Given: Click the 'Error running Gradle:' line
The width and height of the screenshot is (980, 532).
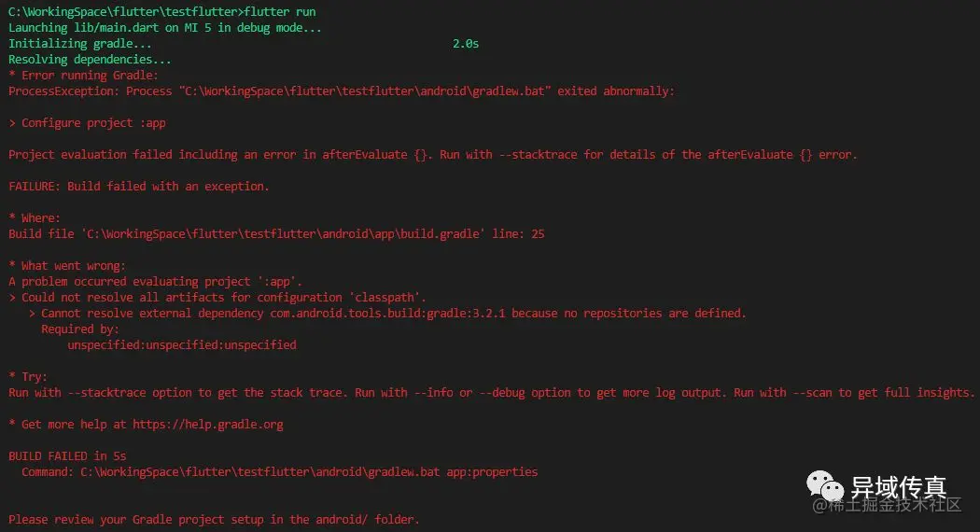Looking at the screenshot, I should [x=83, y=76].
